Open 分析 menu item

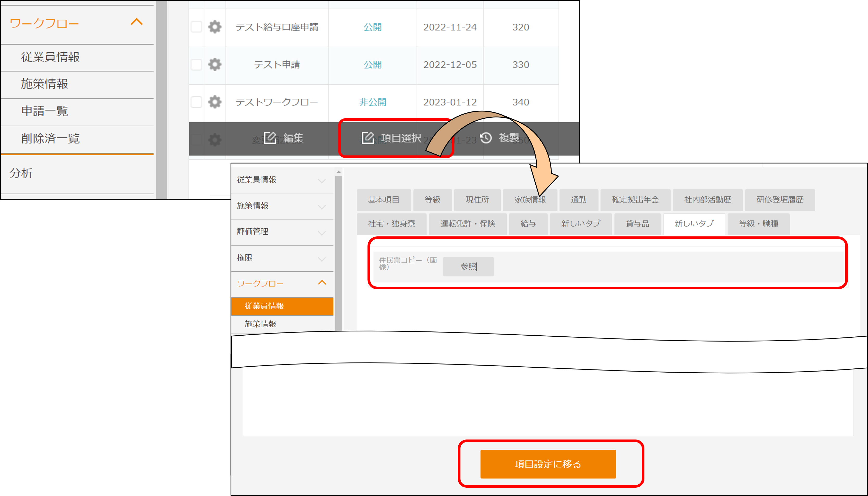[x=21, y=173]
